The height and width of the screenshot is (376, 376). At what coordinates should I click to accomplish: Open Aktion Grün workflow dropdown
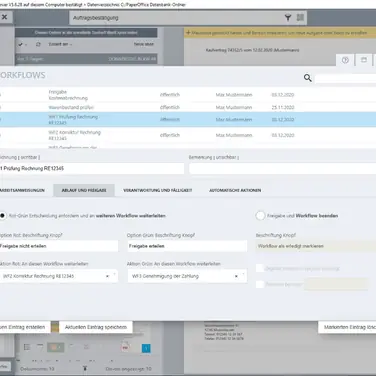coord(187,276)
